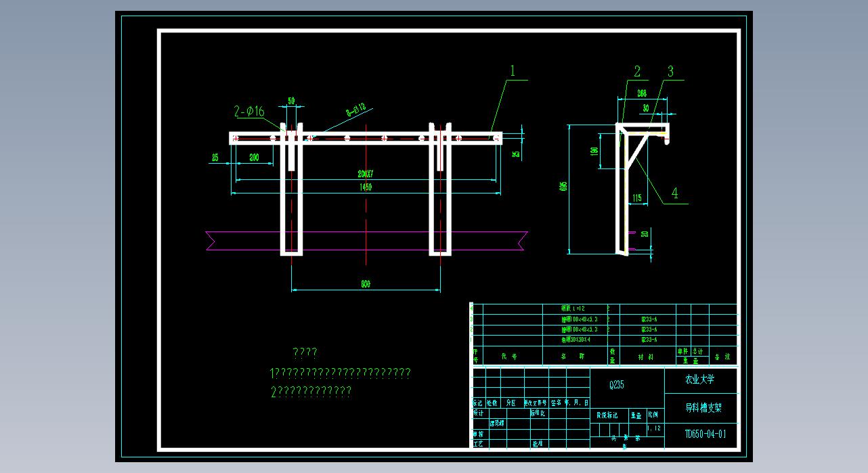Click the 2-Φ16 hole annotation

coord(249,112)
